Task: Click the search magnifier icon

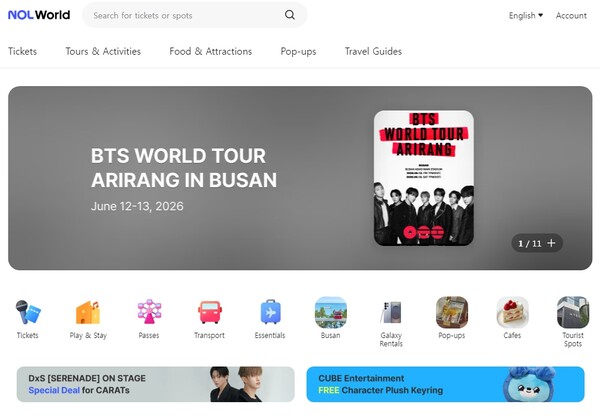Action: [x=290, y=15]
